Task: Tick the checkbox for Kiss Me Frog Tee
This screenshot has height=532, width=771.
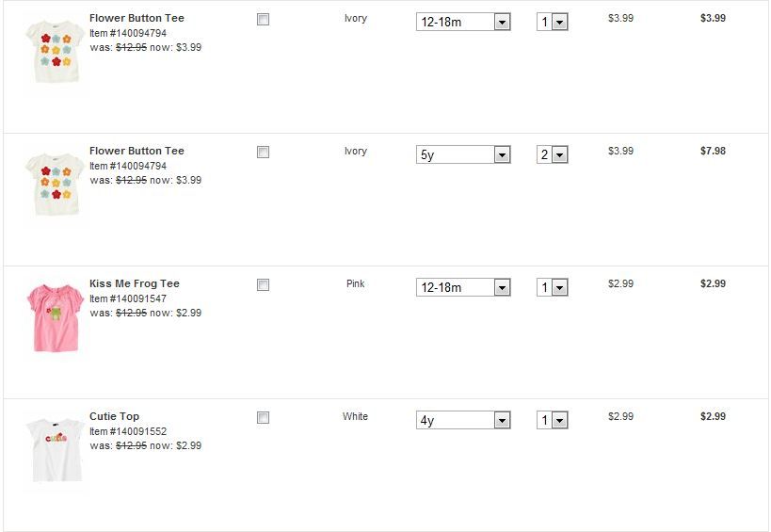Action: click(264, 284)
